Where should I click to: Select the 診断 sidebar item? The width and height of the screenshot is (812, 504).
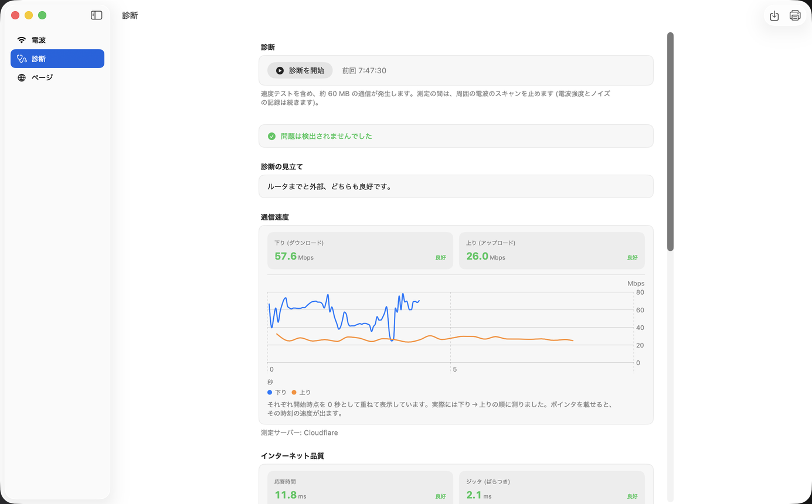(x=57, y=59)
